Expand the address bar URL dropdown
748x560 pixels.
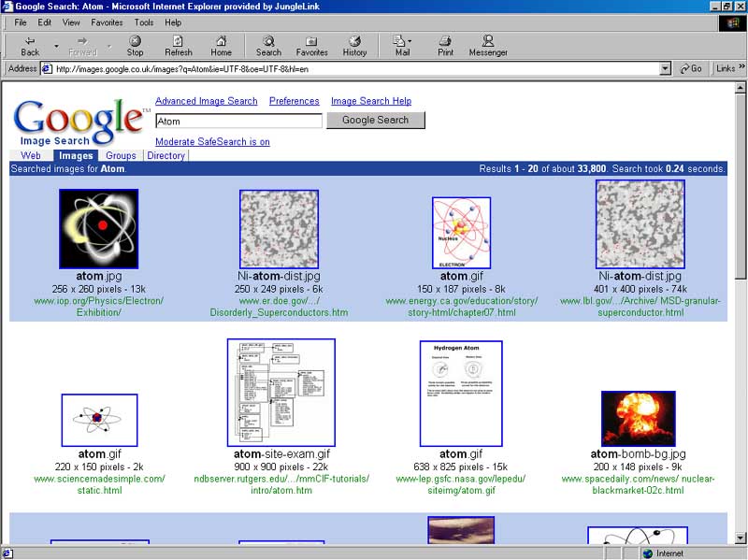coord(666,68)
